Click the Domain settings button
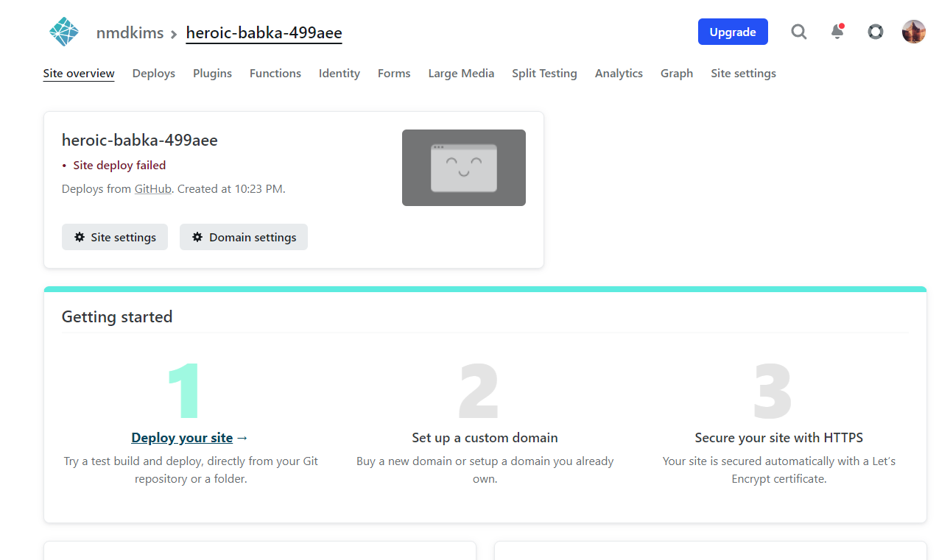Image resolution: width=950 pixels, height=560 pixels. point(244,237)
